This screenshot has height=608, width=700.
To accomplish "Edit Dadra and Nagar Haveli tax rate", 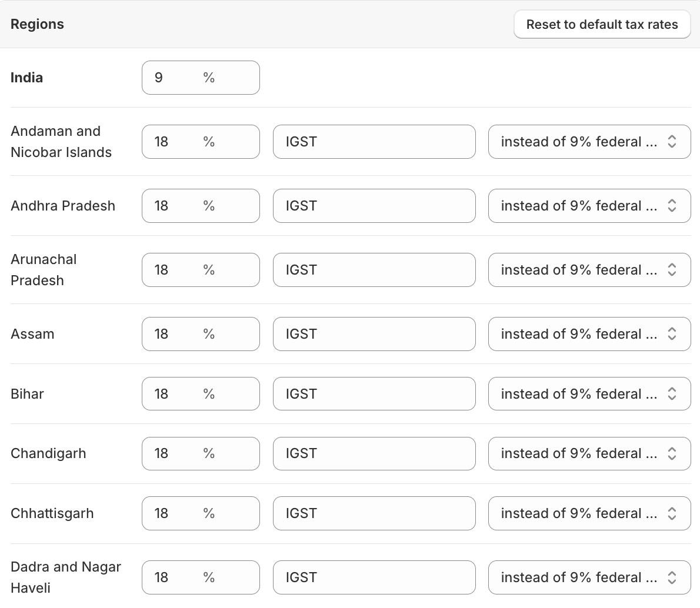I will point(201,577).
